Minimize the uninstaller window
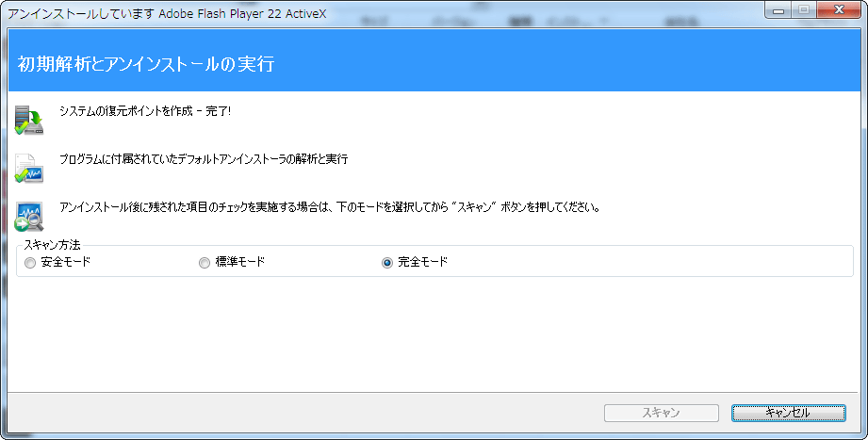Screen dimensions: 868x440 (x=778, y=10)
